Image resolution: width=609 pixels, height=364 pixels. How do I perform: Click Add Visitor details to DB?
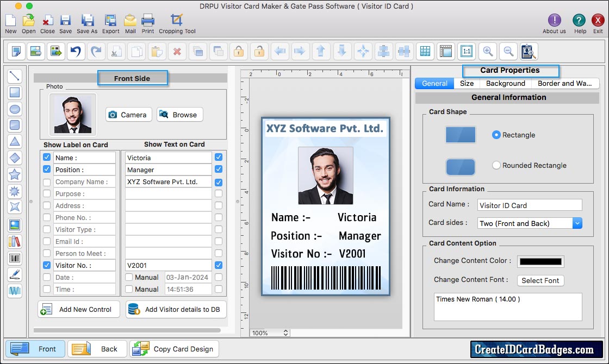click(176, 309)
